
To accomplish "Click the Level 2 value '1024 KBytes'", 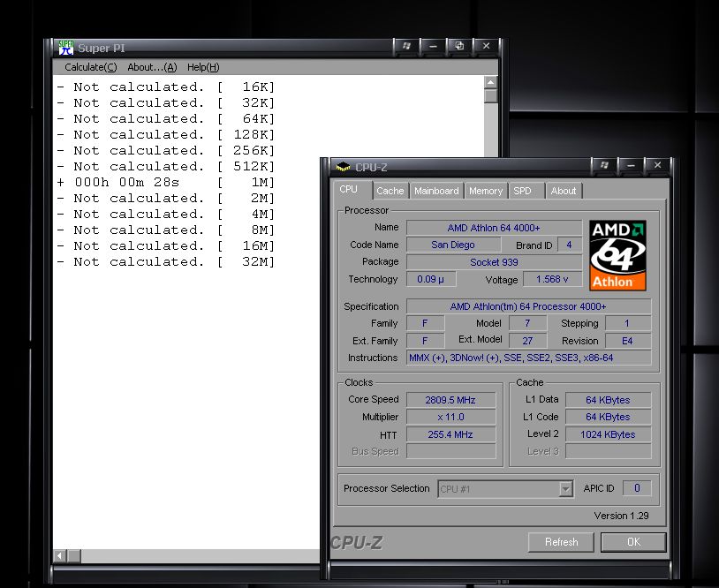I will [x=608, y=434].
